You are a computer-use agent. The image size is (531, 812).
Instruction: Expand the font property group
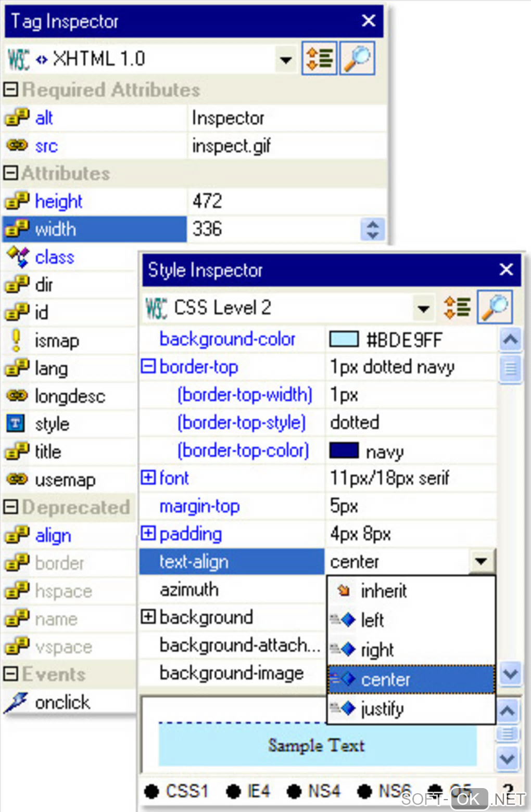(x=148, y=477)
